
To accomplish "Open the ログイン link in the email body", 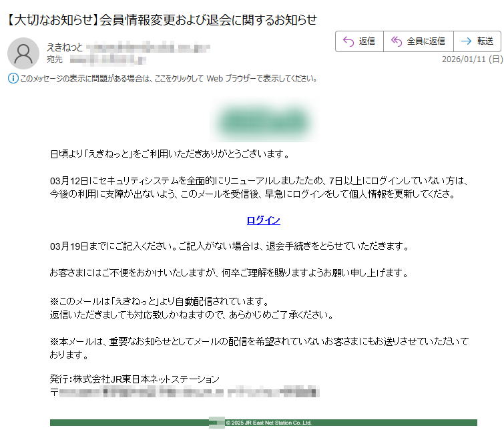I will pyautogui.click(x=264, y=220).
